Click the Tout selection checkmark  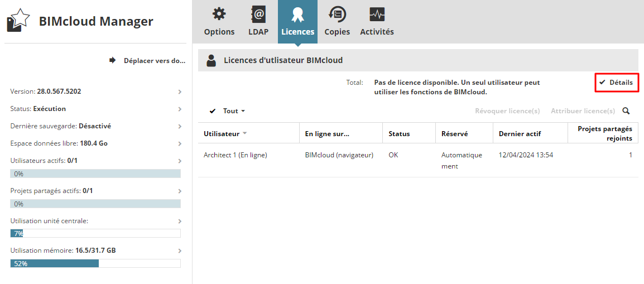(212, 111)
